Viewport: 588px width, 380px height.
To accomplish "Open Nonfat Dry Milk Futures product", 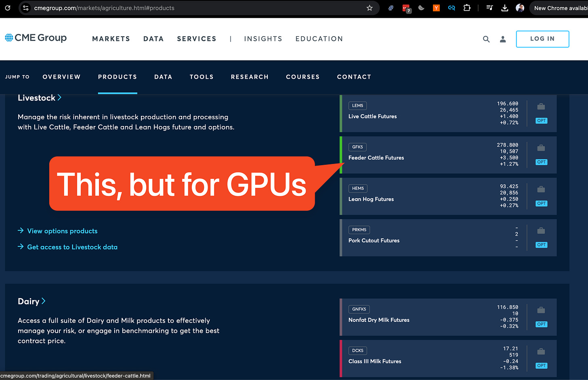I will tap(379, 320).
